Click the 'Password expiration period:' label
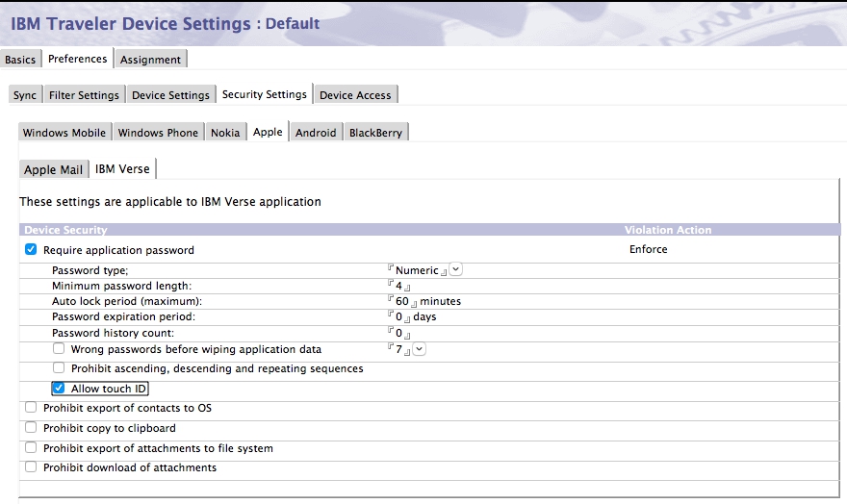 click(124, 316)
